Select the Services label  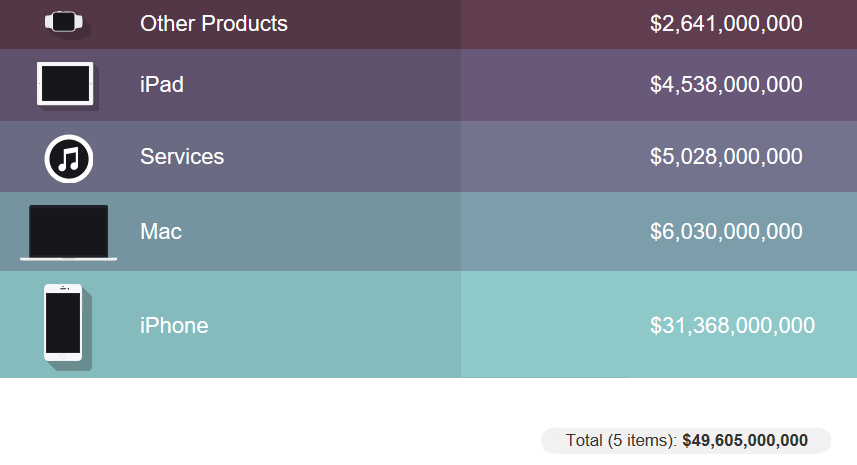[x=182, y=157]
